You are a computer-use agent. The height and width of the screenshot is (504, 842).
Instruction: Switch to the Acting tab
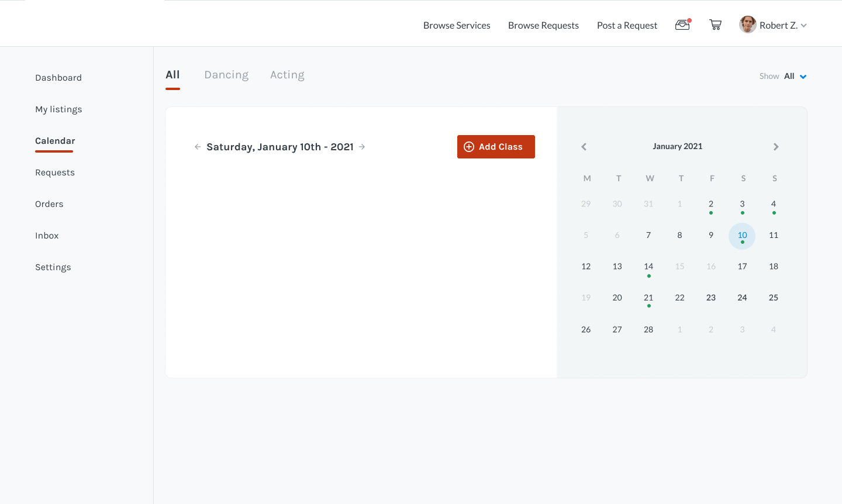coord(287,75)
